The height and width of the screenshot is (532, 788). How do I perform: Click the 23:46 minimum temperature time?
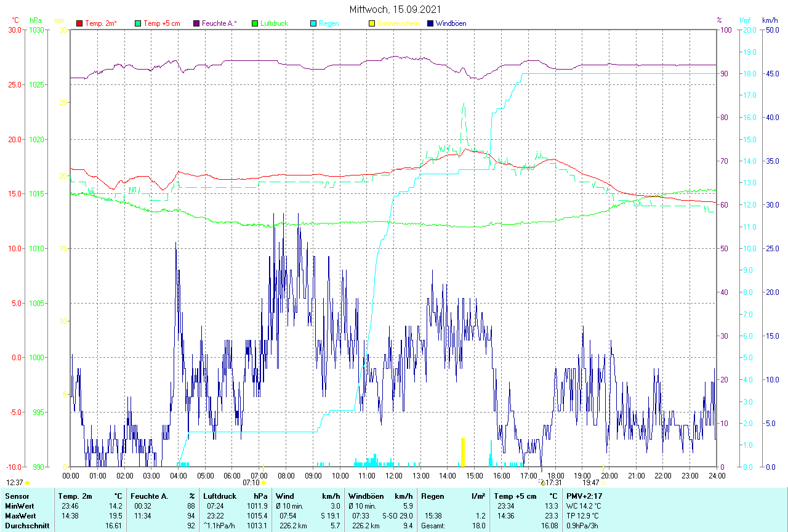point(70,506)
